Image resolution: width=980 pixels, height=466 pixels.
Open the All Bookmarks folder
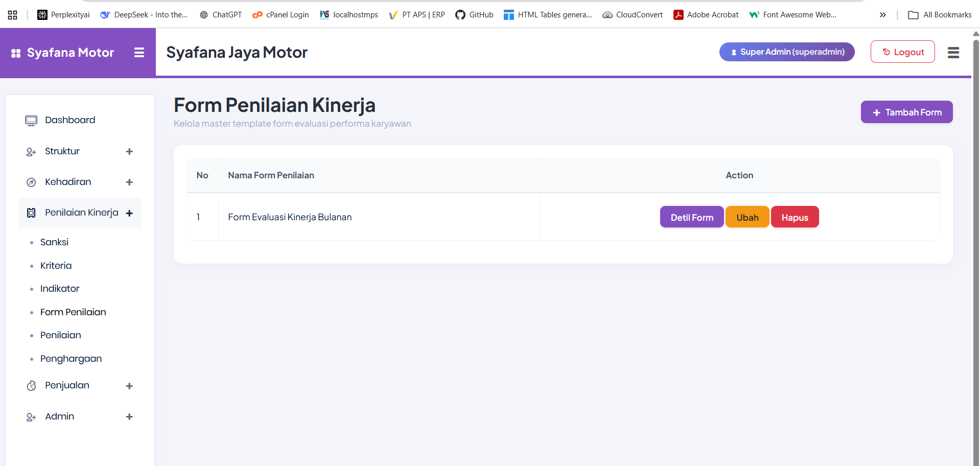940,15
